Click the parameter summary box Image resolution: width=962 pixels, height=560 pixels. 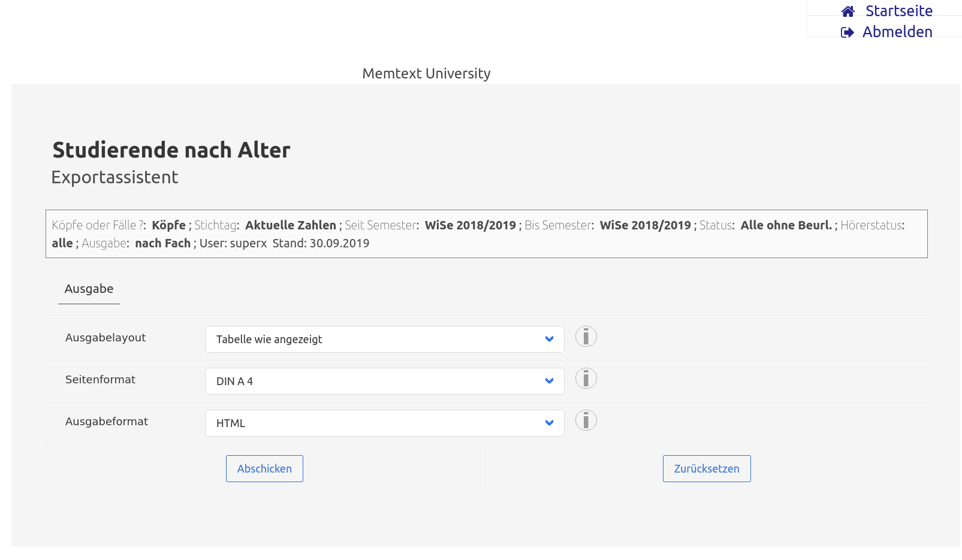pyautogui.click(x=487, y=234)
